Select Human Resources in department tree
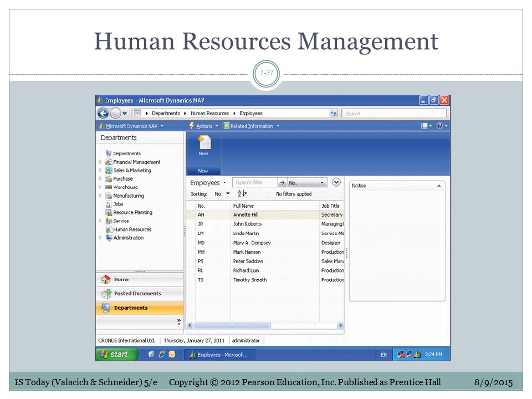The height and width of the screenshot is (399, 532). point(132,229)
